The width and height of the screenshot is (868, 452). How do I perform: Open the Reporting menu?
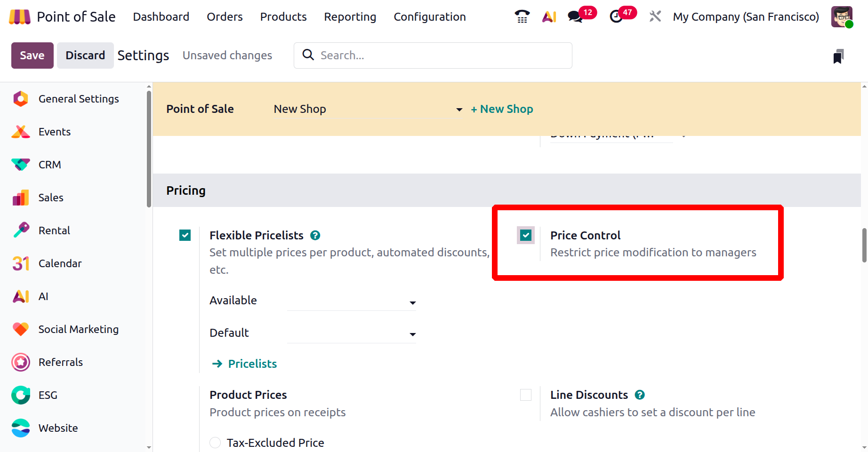tap(350, 17)
